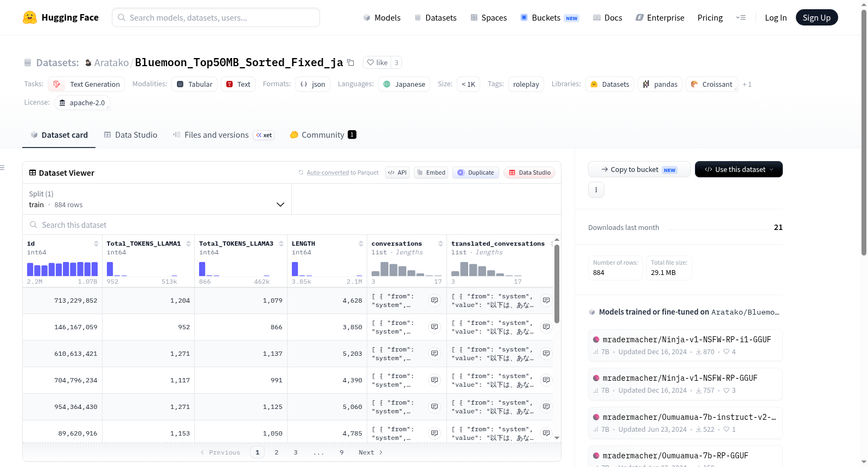The height and width of the screenshot is (467, 868).
Task: Click the Hugging Face logo
Action: [x=30, y=17]
